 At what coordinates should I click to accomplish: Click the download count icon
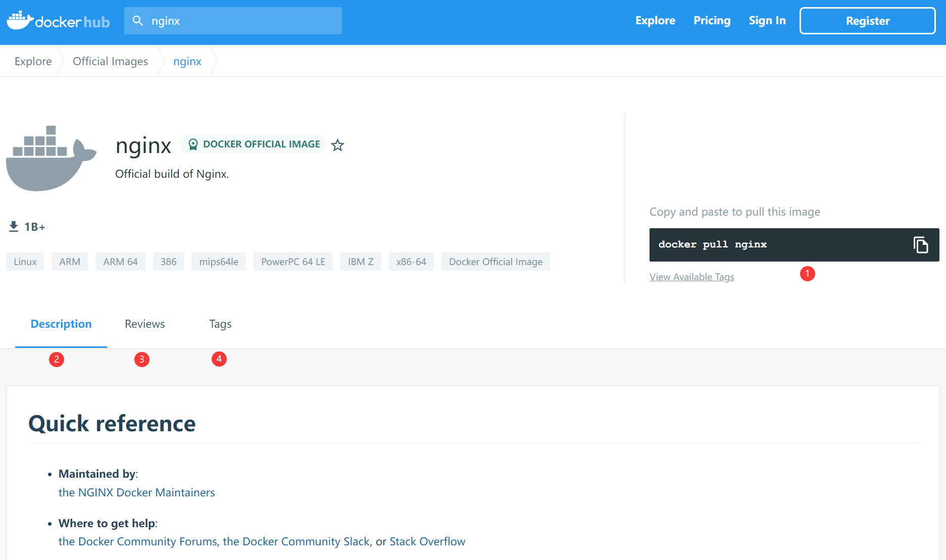click(x=14, y=227)
